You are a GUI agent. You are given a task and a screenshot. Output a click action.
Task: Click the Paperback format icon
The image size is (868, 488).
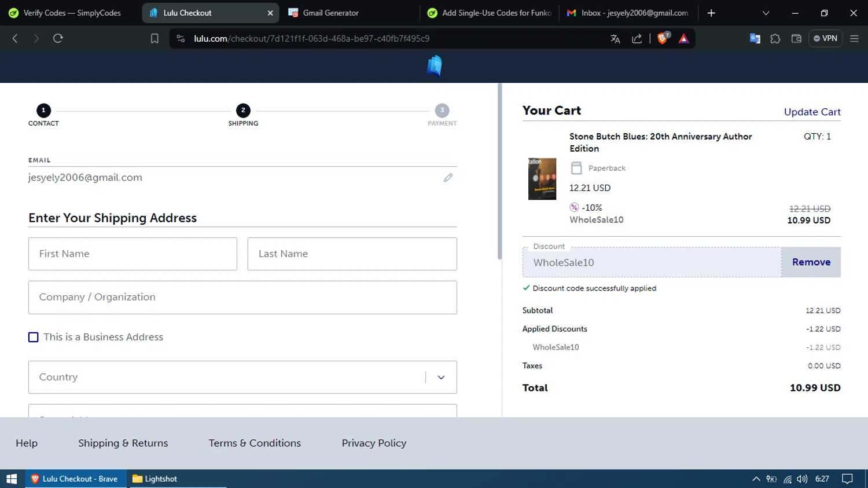[576, 168]
